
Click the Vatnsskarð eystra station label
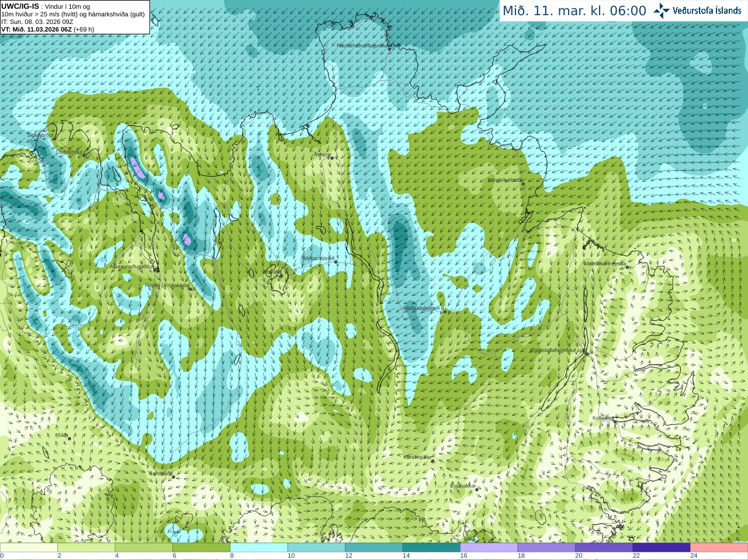[x=605, y=264]
